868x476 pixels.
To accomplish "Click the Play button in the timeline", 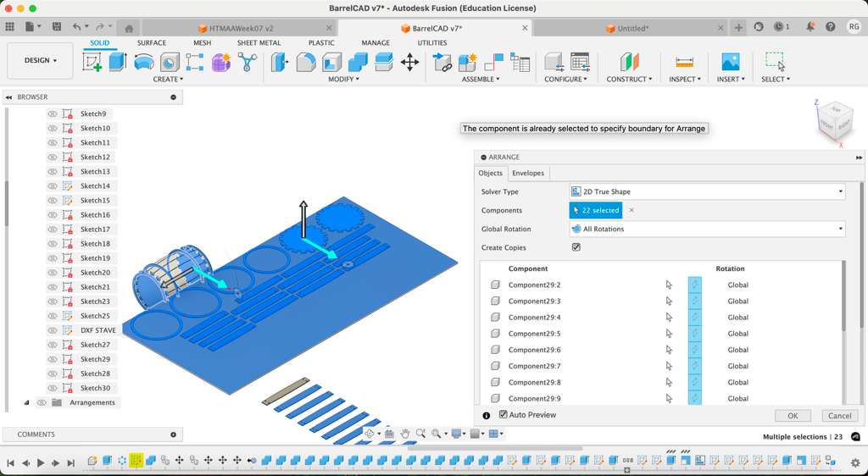I will [x=41, y=463].
